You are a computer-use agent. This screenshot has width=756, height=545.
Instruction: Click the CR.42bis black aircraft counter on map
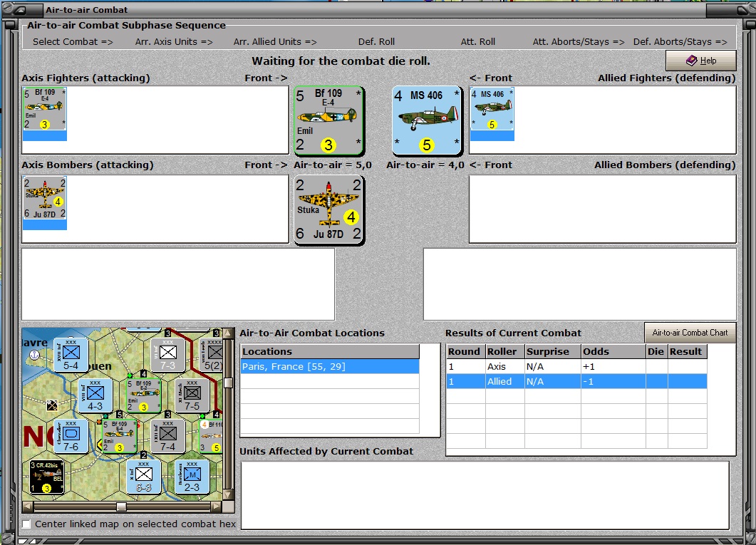tap(47, 477)
